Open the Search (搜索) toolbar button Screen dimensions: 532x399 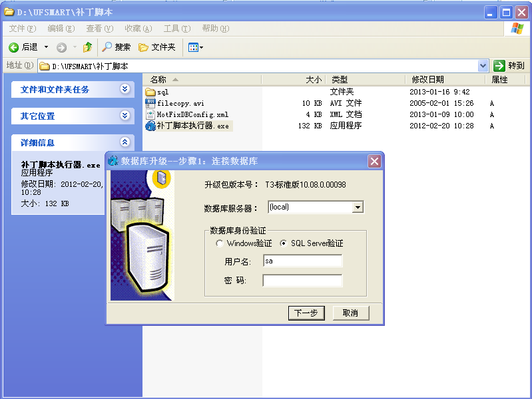tap(117, 47)
